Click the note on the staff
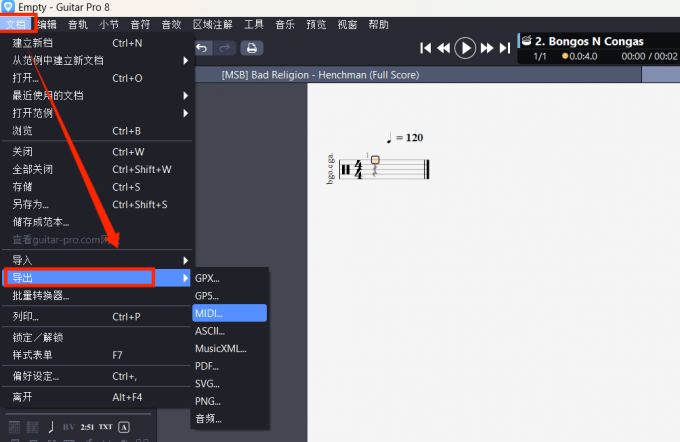Image resolution: width=680 pixels, height=442 pixels. point(375,161)
